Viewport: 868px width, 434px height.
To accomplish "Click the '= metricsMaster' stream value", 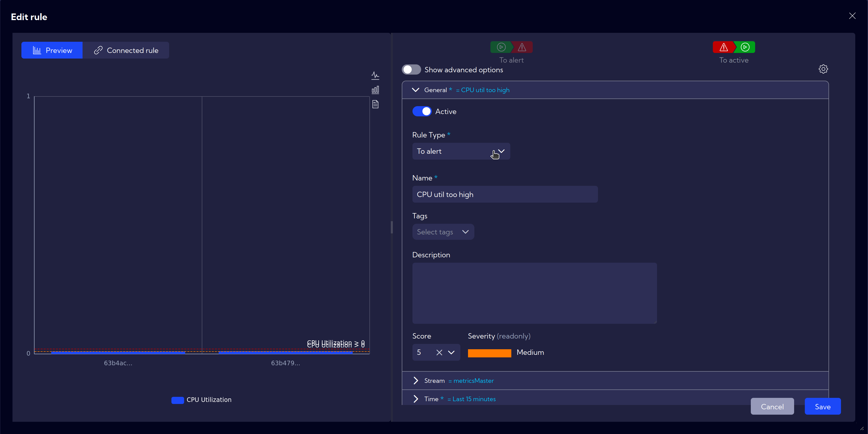I will pyautogui.click(x=471, y=381).
